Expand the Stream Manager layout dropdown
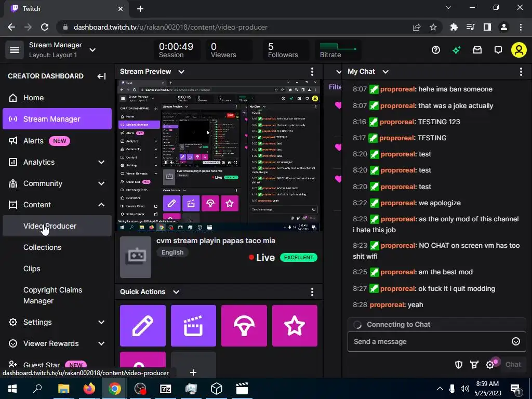 (92, 50)
